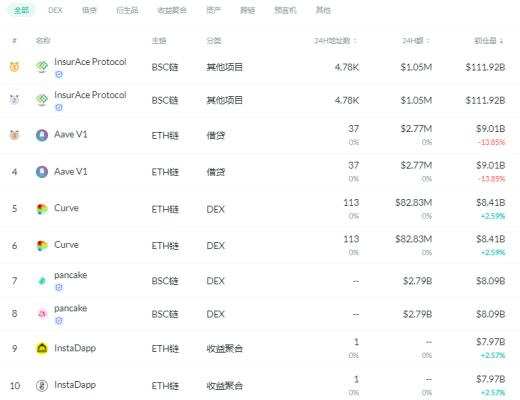Click InsurAce logo in the gold medal row
The height and width of the screenshot is (400, 520).
42,67
